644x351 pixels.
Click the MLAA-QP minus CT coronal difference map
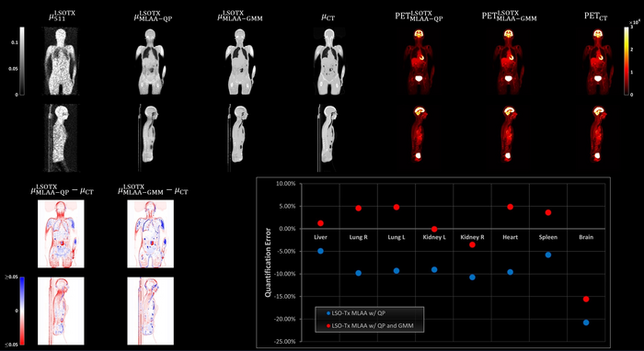[61, 233]
